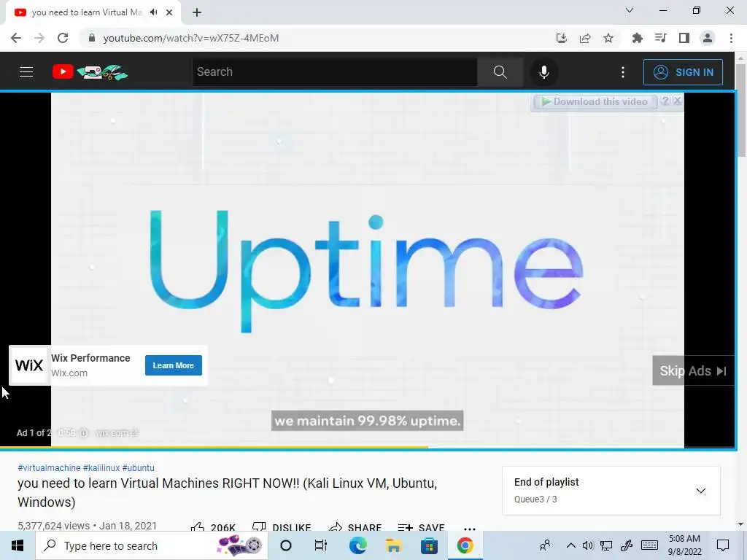747x560 pixels.
Task: Open Cortana circle on taskbar
Action: tap(286, 545)
